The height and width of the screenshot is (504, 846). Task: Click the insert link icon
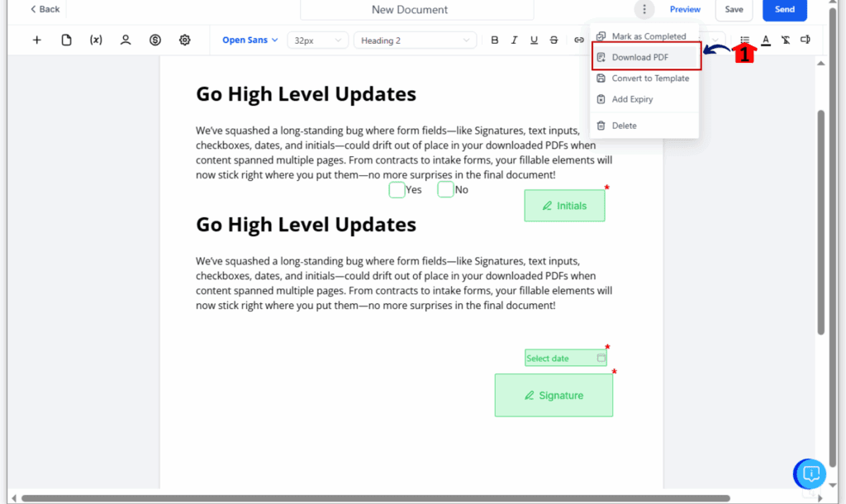[x=579, y=40]
